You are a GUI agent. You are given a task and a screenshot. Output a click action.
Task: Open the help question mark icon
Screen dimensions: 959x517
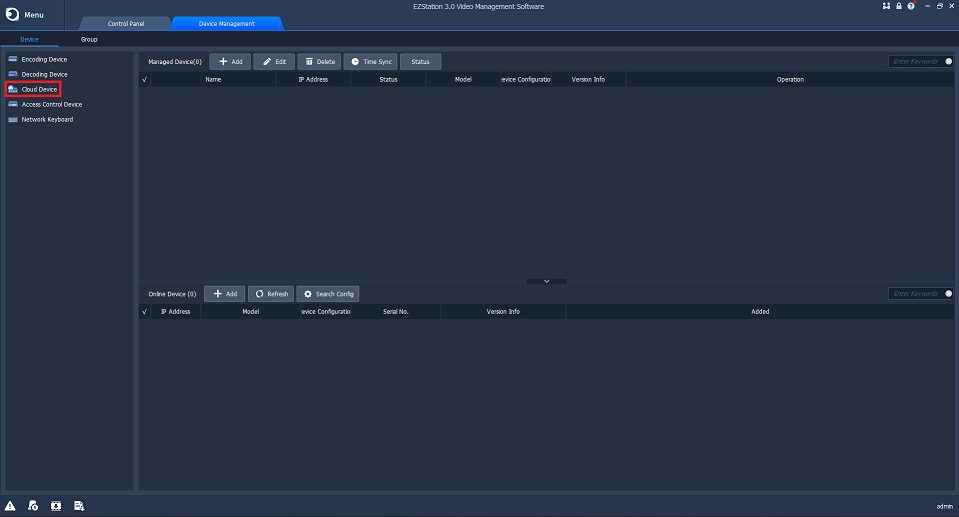click(911, 6)
